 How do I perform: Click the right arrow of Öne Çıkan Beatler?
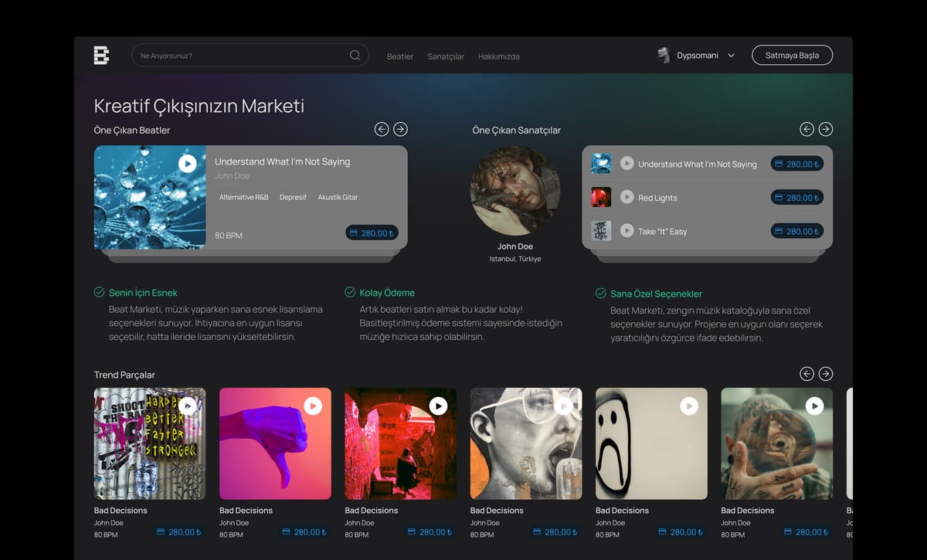400,129
